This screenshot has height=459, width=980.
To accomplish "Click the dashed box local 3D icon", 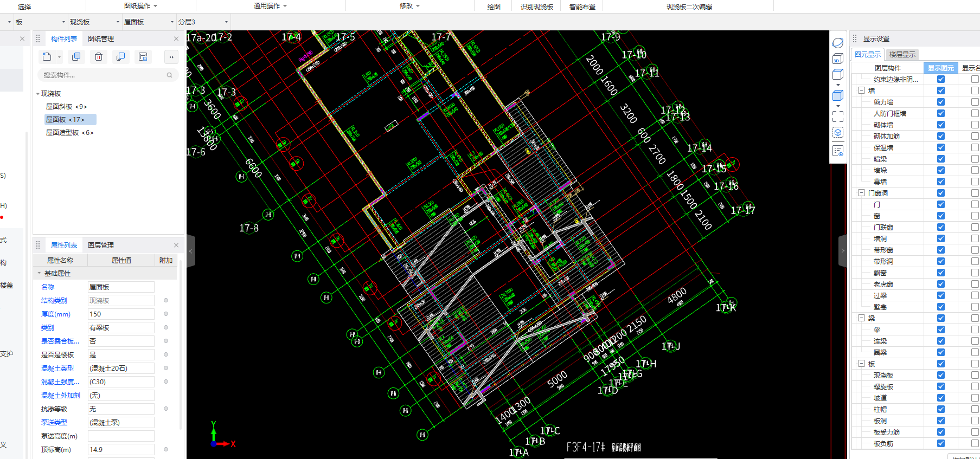I will pyautogui.click(x=838, y=133).
